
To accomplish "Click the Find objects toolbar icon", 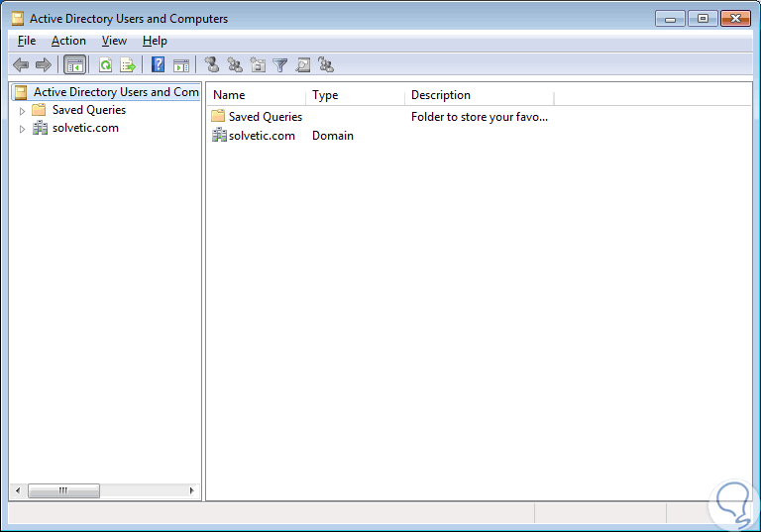I will 303,64.
